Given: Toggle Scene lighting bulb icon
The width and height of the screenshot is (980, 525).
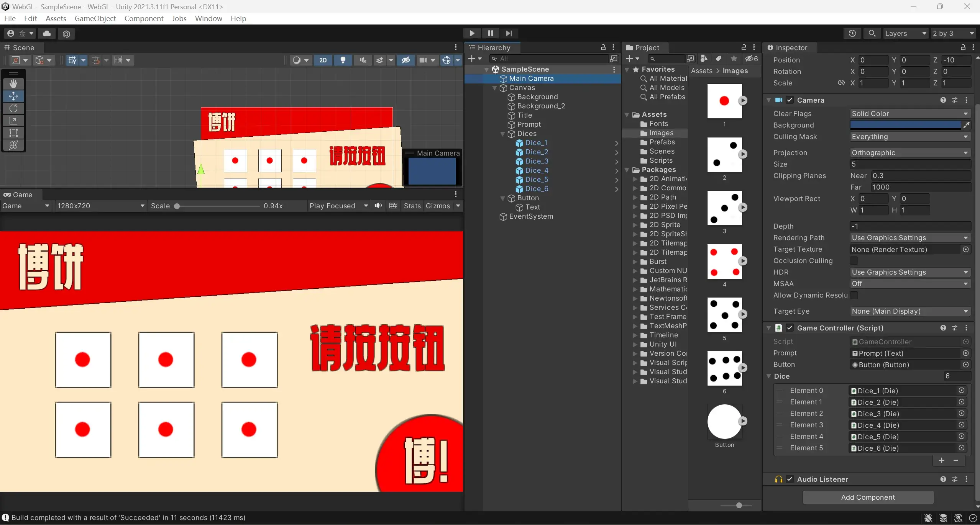Looking at the screenshot, I should tap(343, 60).
